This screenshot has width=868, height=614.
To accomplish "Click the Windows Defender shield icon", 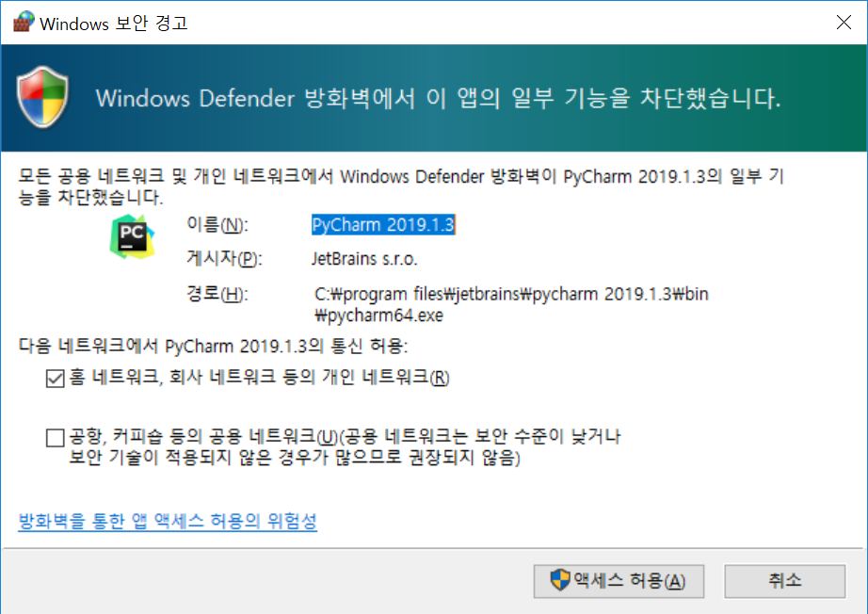I will 42,97.
